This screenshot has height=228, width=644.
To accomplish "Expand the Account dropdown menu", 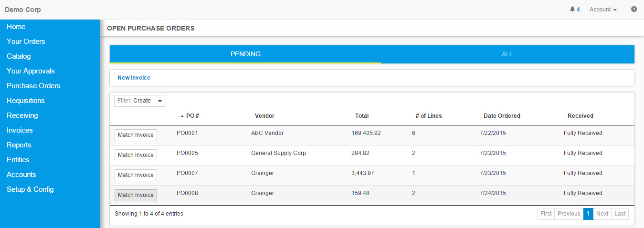I will 603,10.
